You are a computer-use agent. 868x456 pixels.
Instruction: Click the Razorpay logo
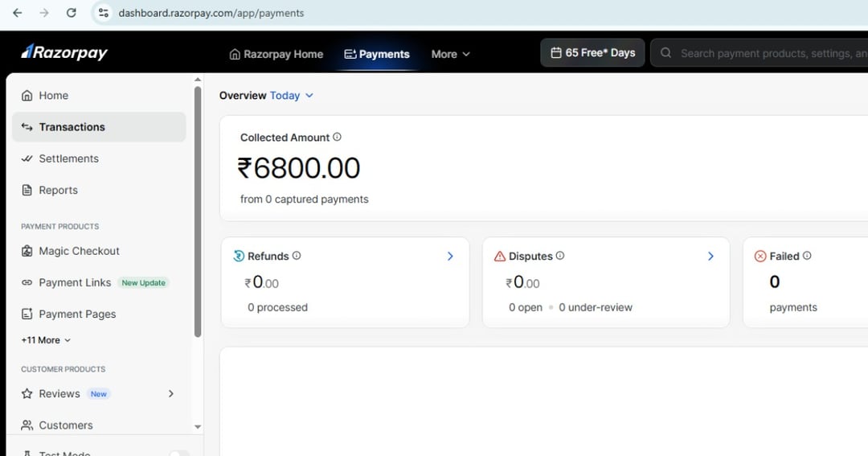click(64, 52)
